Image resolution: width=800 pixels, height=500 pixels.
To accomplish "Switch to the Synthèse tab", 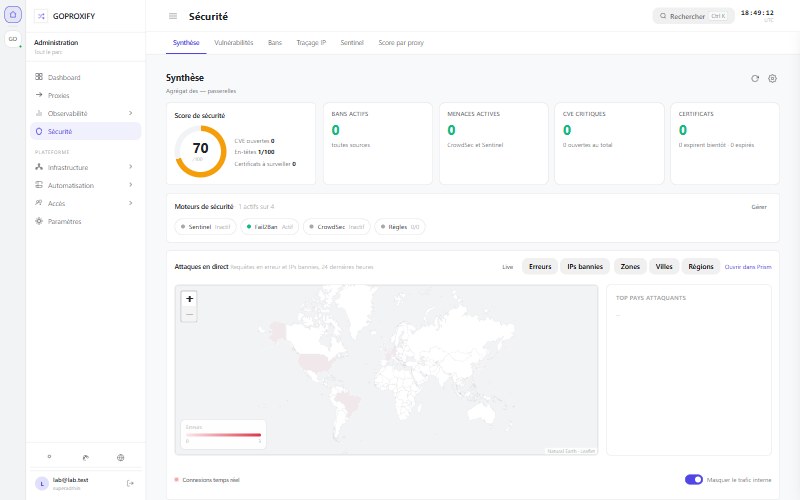I will (x=186, y=43).
